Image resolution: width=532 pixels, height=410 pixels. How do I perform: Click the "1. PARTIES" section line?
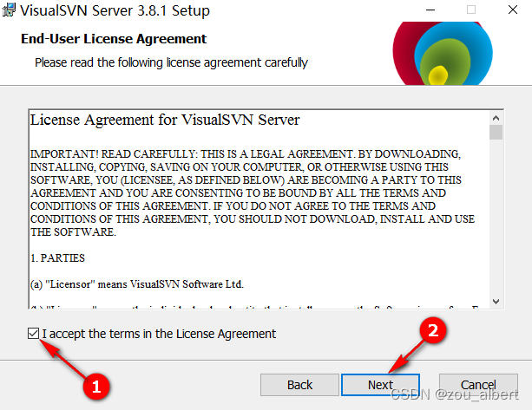coord(57,258)
